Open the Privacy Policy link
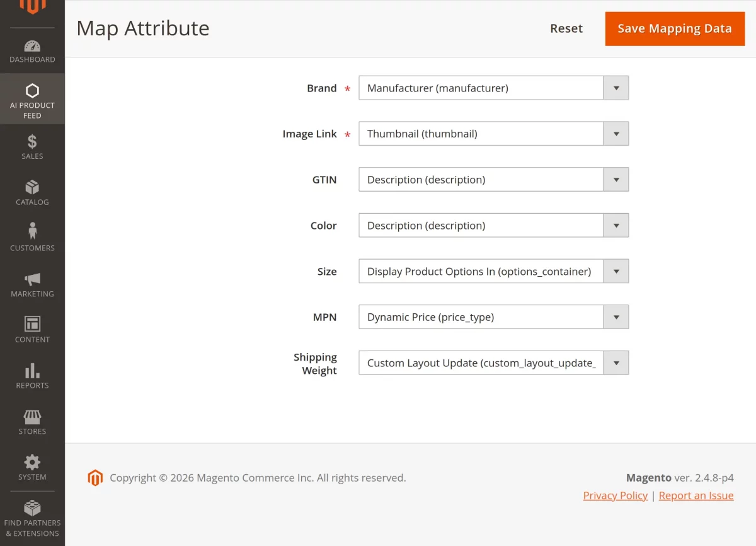 pos(615,496)
